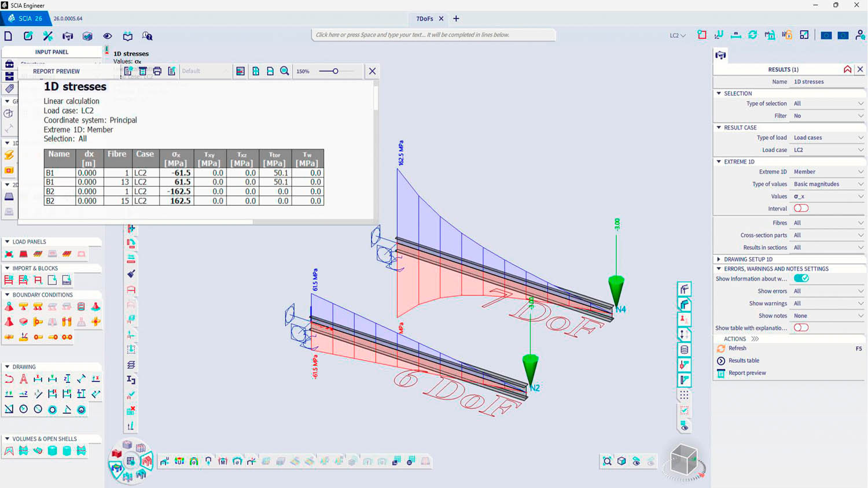Image resolution: width=868 pixels, height=488 pixels.
Task: Click the command line text input field
Action: (x=433, y=35)
